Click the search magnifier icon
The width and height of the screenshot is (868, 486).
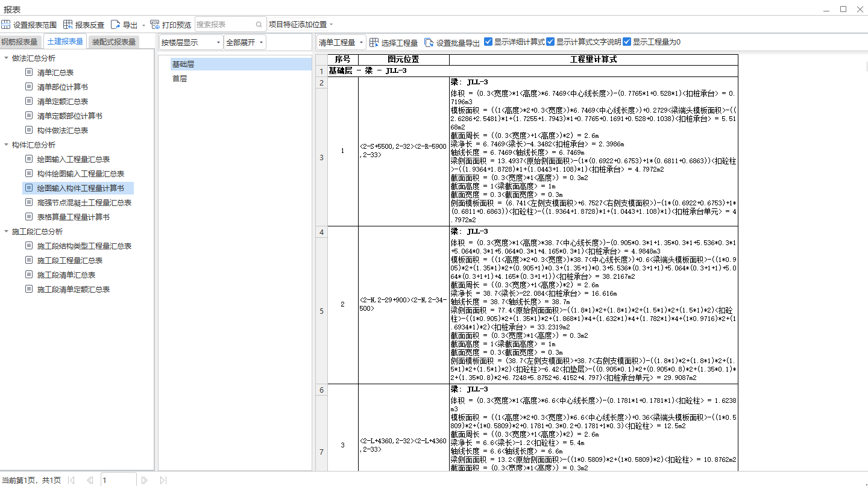pos(259,25)
